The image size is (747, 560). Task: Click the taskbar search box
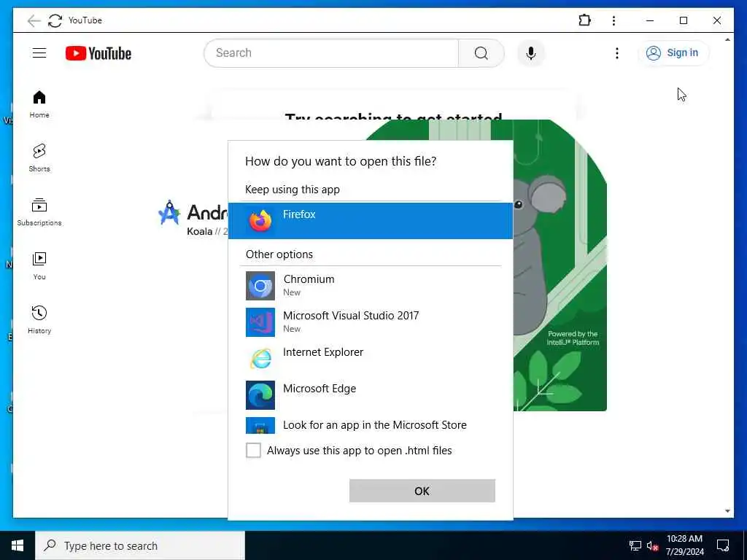(140, 545)
